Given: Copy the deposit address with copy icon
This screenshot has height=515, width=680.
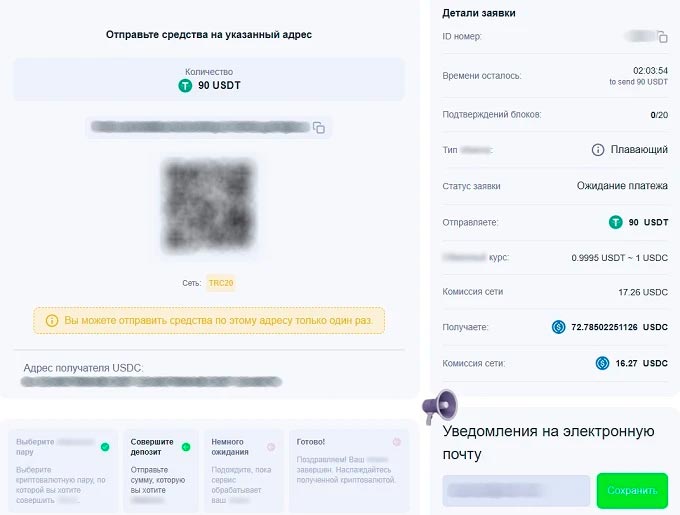Looking at the screenshot, I should pos(319,128).
